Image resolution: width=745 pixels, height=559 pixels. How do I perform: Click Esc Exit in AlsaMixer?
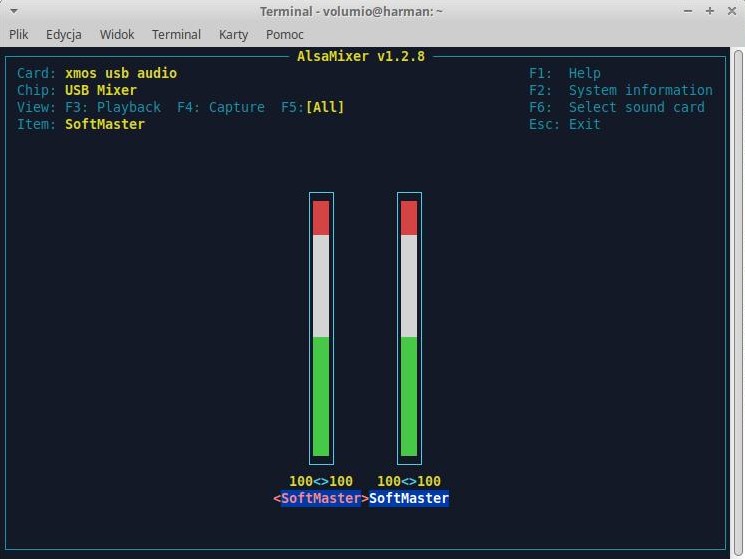[565, 124]
